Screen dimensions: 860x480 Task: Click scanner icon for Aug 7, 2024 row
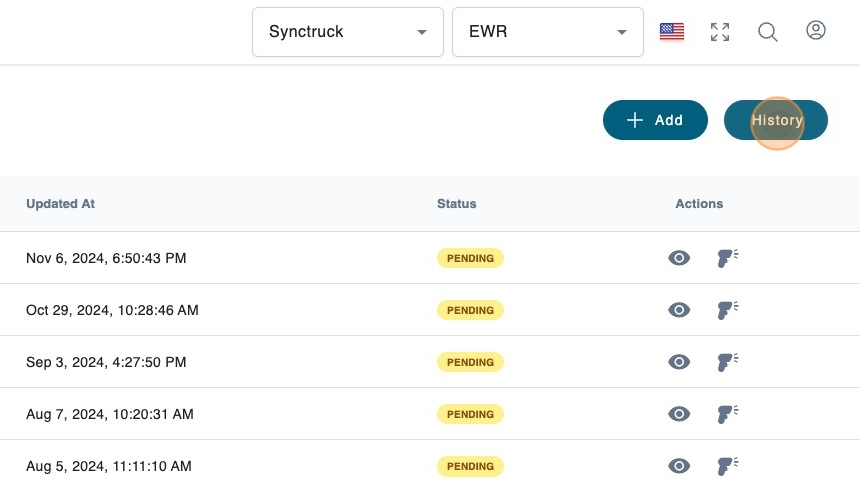click(727, 414)
